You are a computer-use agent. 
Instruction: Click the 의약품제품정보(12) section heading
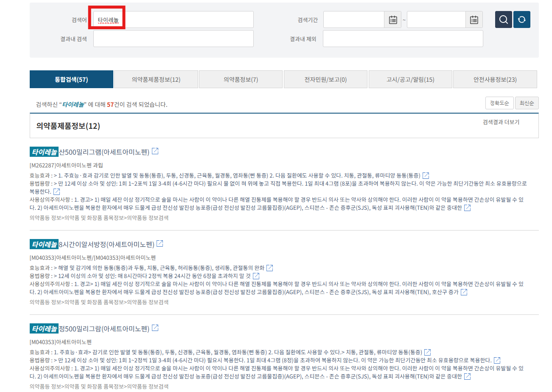point(68,126)
